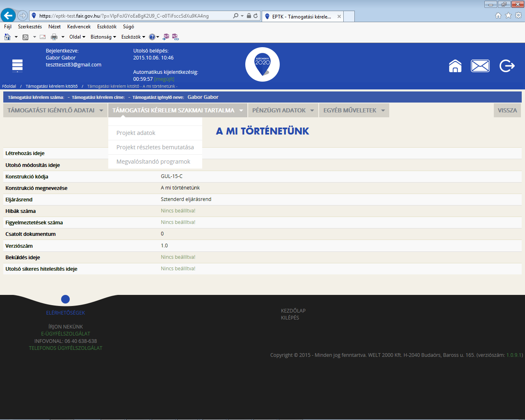Open messages via envelope icon
The width and height of the screenshot is (525, 420).
pos(480,66)
